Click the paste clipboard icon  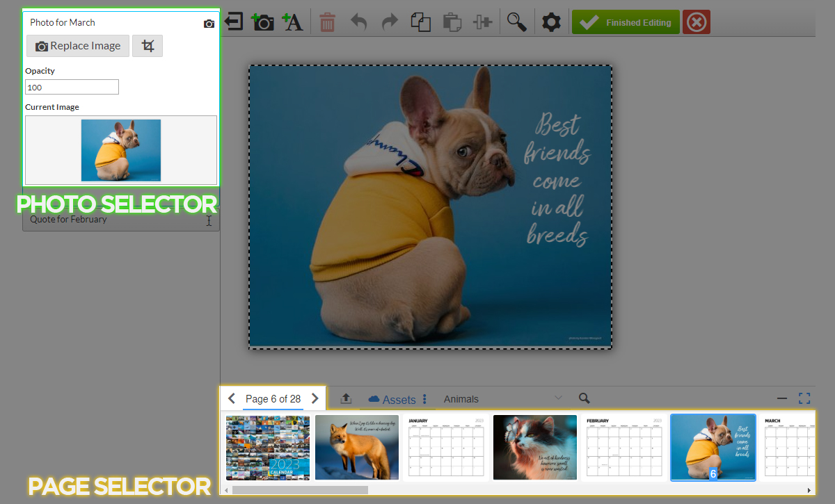(x=452, y=22)
